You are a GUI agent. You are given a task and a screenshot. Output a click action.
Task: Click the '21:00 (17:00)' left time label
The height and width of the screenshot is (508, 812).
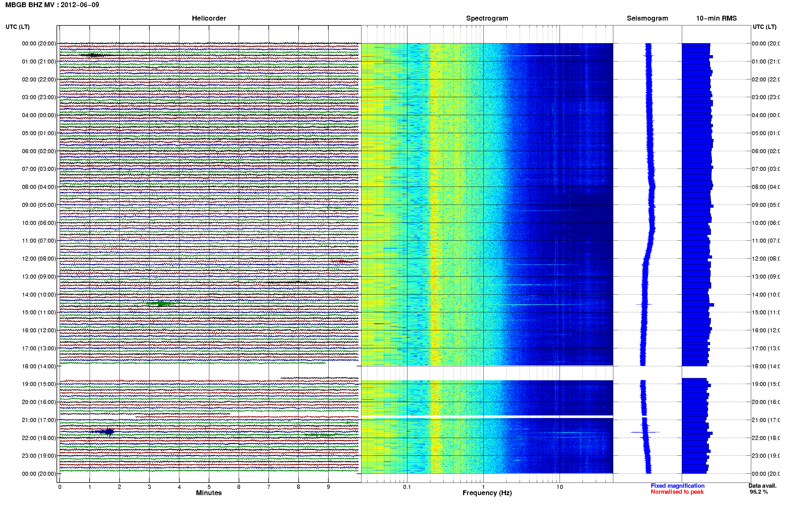tap(39, 420)
